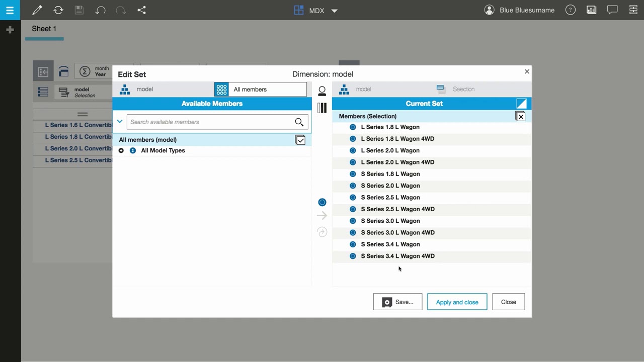This screenshot has height=362, width=644.
Task: Click the redo arrow icon
Action: (x=121, y=10)
